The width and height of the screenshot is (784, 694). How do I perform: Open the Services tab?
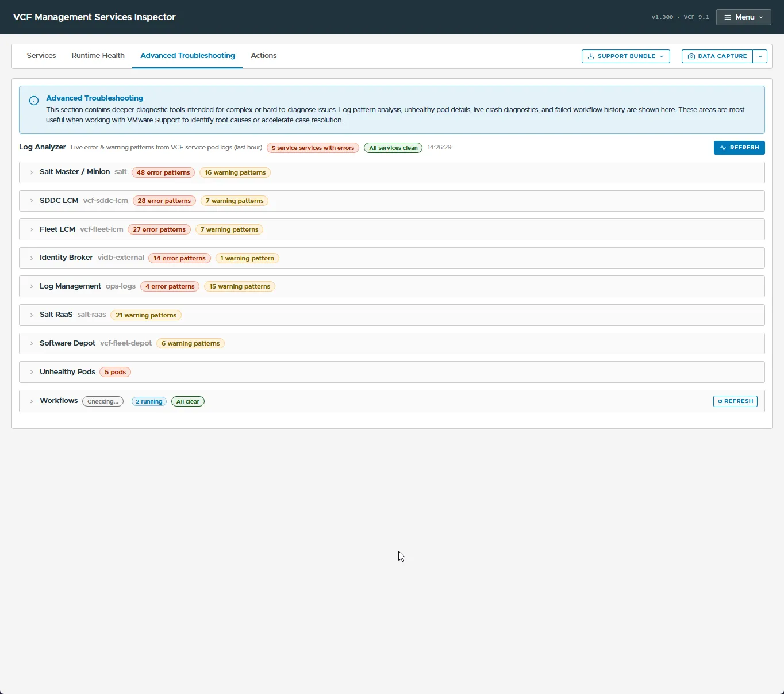[x=41, y=56]
